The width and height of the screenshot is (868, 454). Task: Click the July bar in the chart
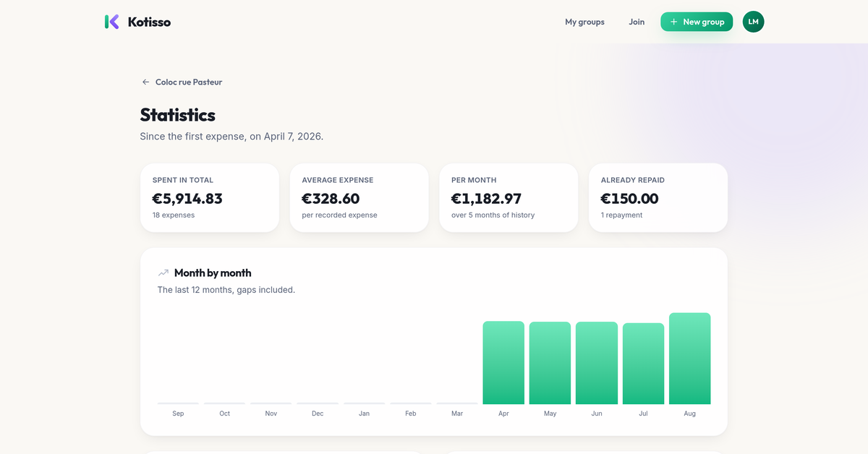(643, 364)
